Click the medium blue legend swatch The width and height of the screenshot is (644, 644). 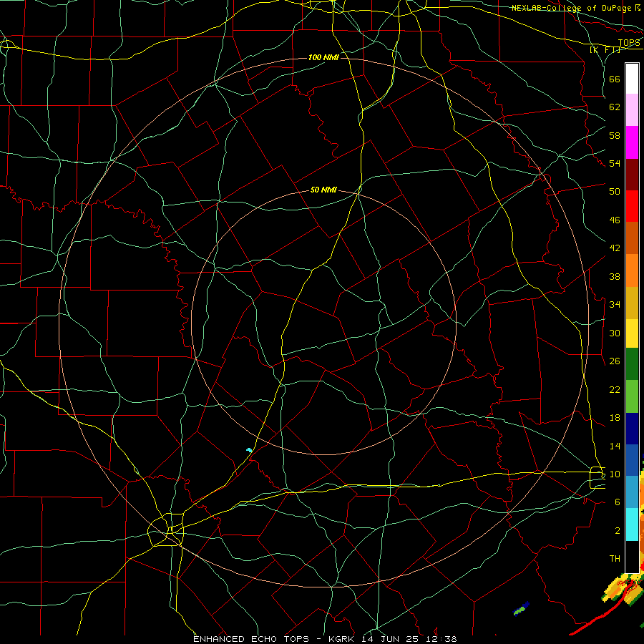[632, 460]
